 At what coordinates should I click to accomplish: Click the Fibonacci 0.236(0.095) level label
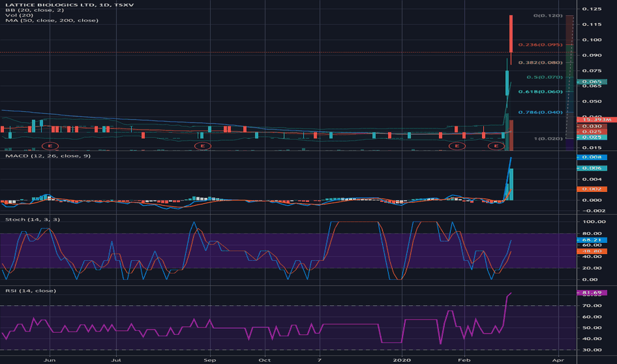[540, 44]
